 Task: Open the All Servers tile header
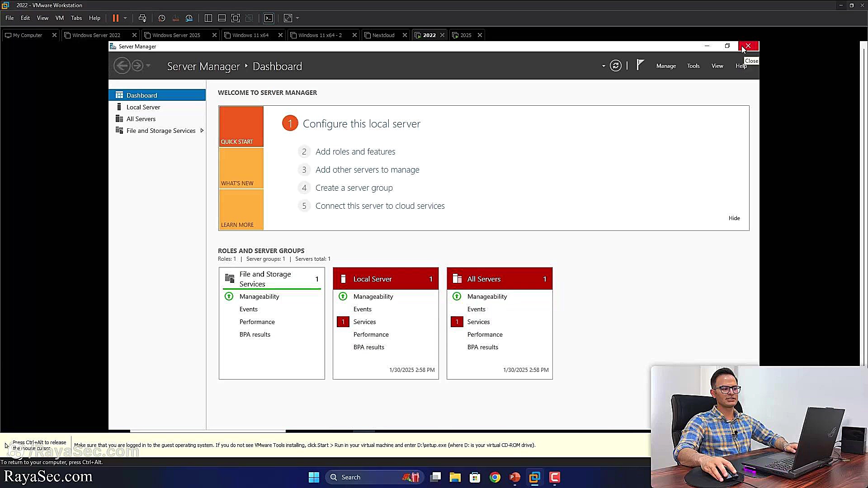pyautogui.click(x=500, y=279)
